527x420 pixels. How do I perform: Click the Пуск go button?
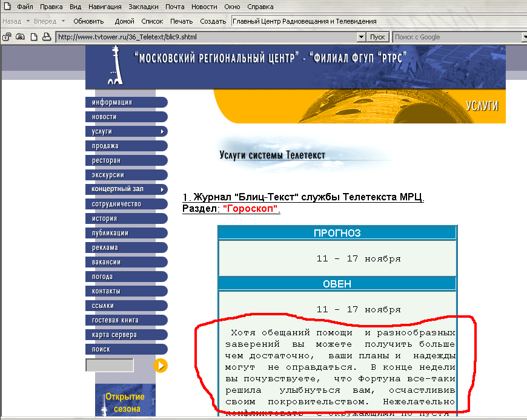point(377,37)
